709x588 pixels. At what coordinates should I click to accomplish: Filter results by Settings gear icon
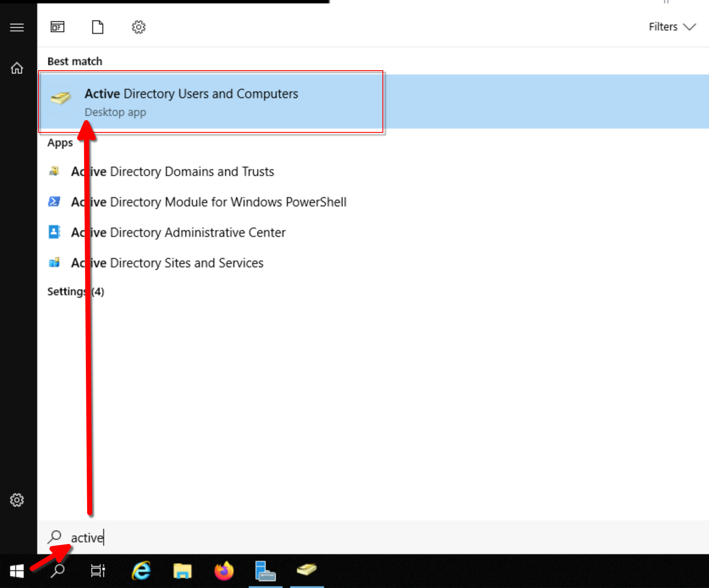coord(138,27)
